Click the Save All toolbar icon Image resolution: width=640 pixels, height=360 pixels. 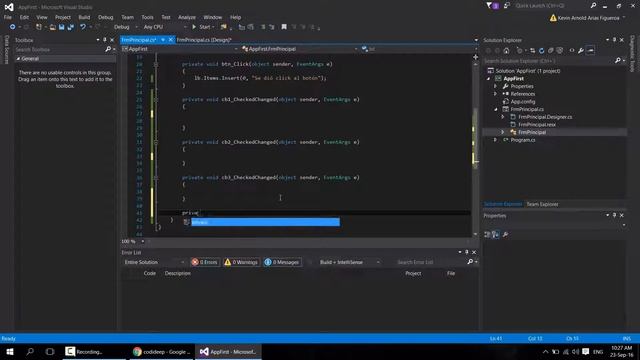tap(71, 27)
